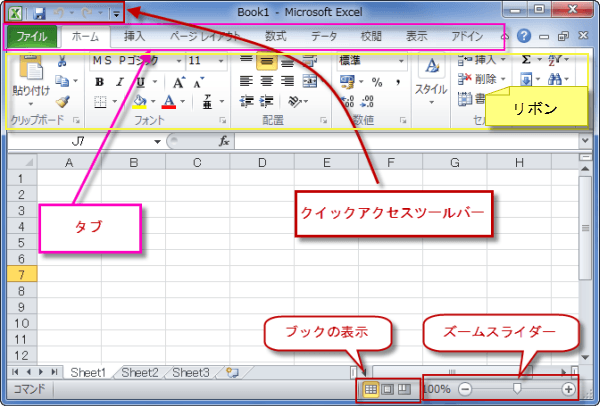Toggle Bold formatting

coord(99,82)
